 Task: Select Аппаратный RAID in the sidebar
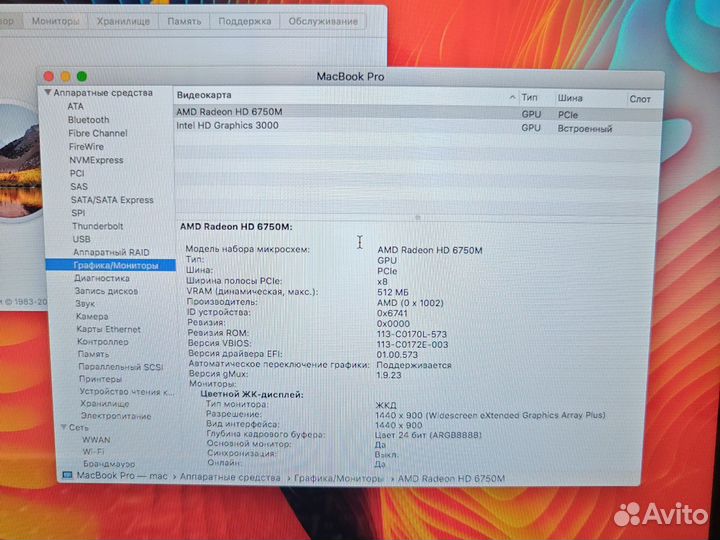pyautogui.click(x=111, y=252)
